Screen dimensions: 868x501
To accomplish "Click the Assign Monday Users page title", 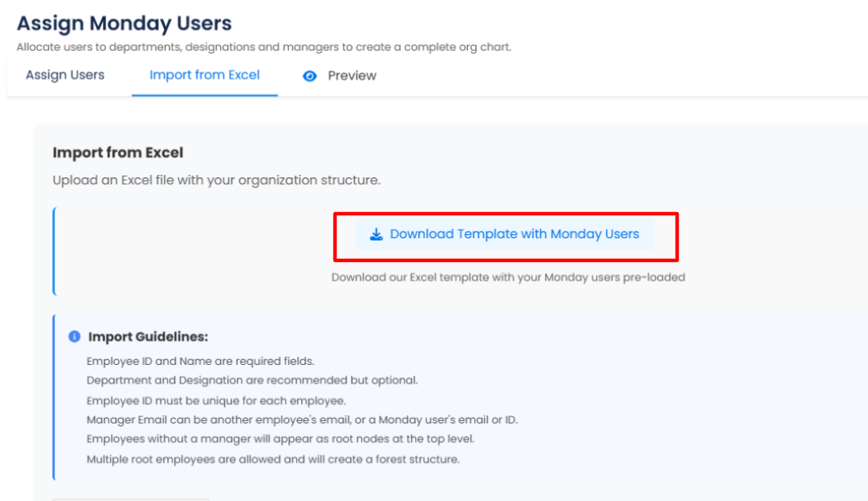I will click(x=124, y=23).
